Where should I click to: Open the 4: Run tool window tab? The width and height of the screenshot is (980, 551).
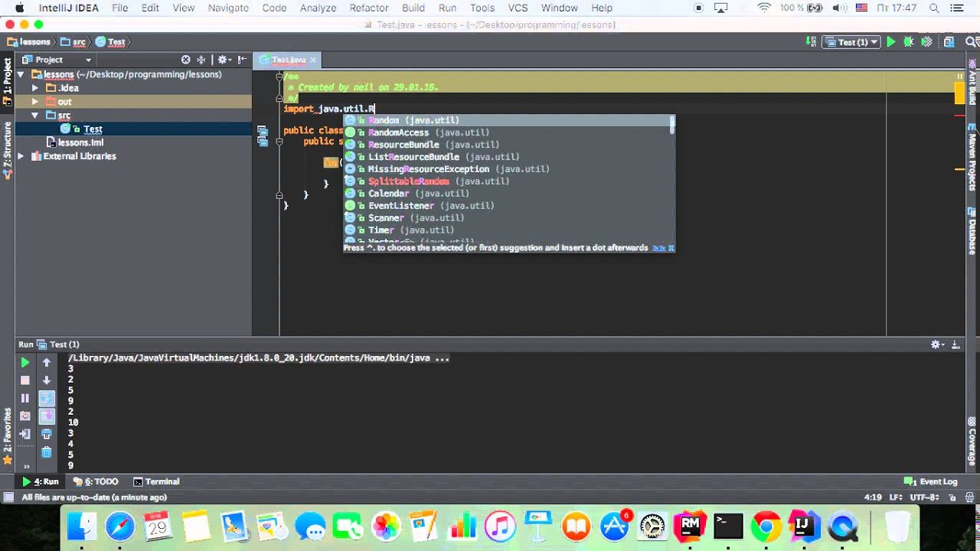(x=40, y=481)
